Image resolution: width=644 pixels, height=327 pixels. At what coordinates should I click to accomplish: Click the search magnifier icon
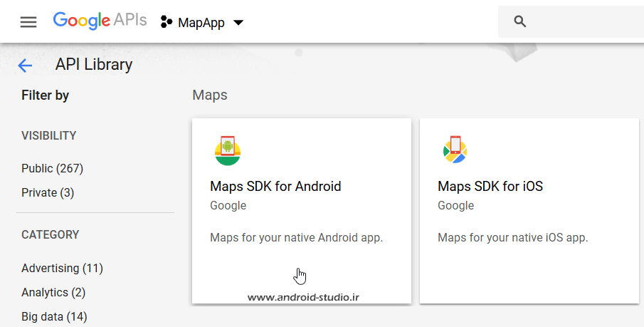click(520, 21)
